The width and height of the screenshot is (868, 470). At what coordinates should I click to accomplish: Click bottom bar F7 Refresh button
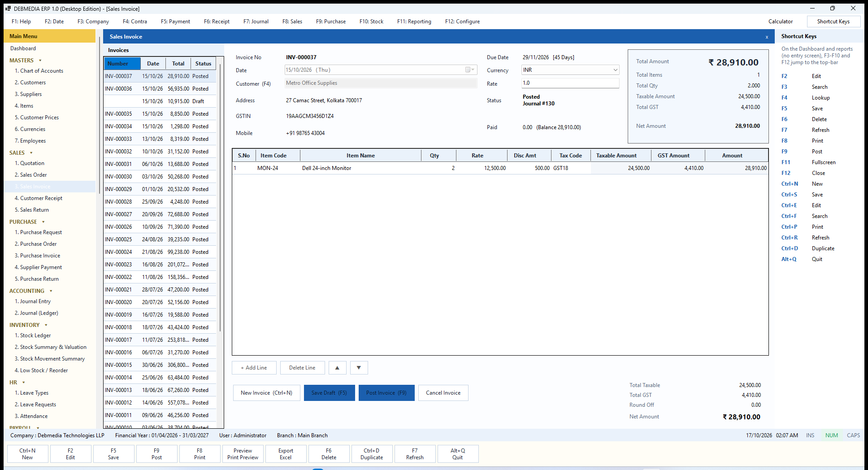coord(415,454)
